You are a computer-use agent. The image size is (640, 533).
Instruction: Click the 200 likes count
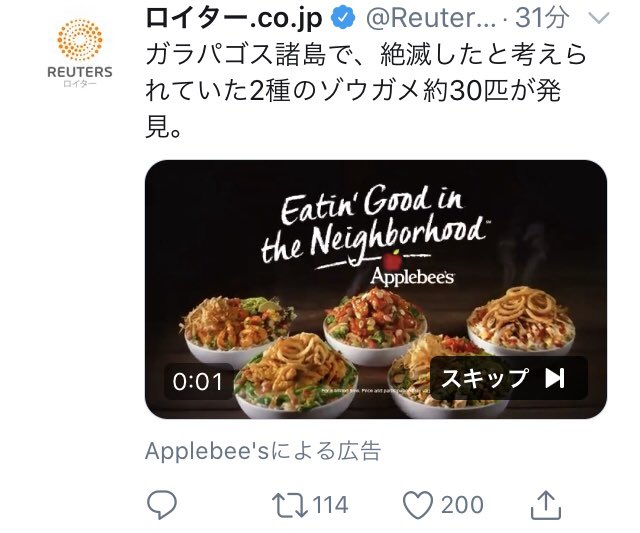click(462, 505)
